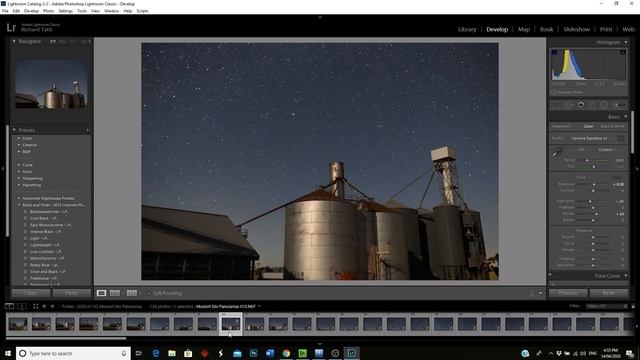
Task: Open Word from the taskbar
Action: point(270,353)
